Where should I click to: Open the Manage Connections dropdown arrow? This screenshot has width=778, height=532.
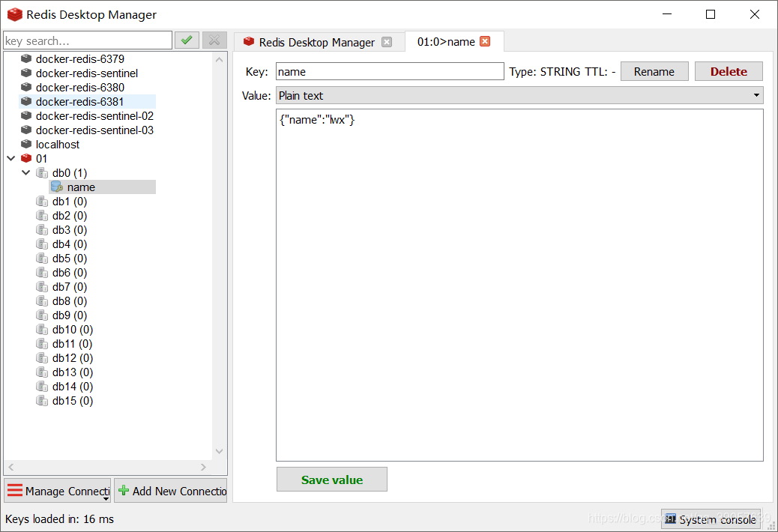pyautogui.click(x=106, y=499)
